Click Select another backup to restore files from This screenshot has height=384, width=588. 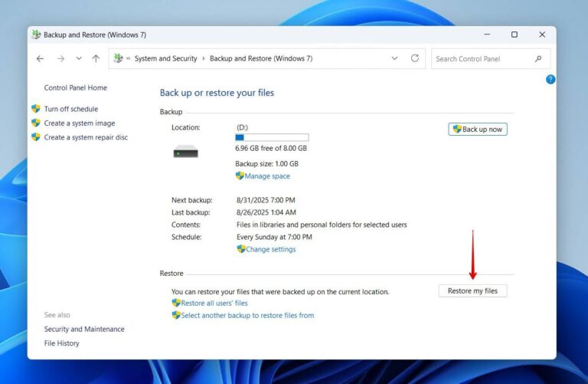tap(247, 316)
